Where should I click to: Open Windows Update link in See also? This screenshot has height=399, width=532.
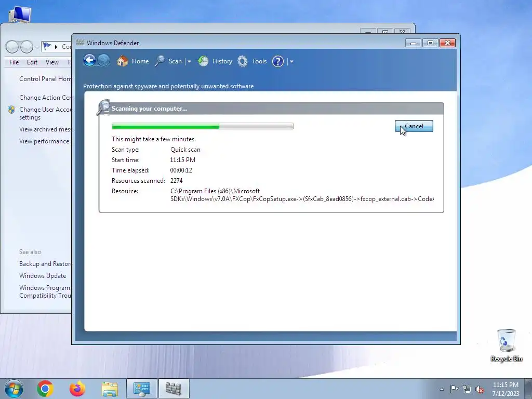[x=43, y=276]
